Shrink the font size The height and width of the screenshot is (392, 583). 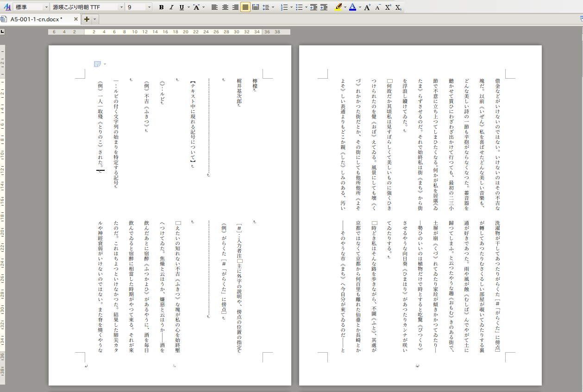378,7
